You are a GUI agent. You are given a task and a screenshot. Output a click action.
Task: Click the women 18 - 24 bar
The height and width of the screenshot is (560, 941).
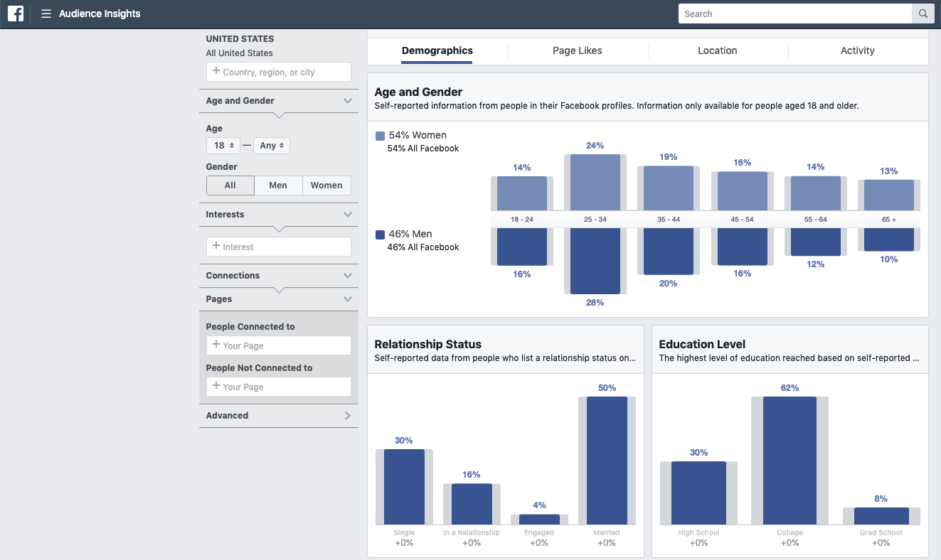coord(522,194)
